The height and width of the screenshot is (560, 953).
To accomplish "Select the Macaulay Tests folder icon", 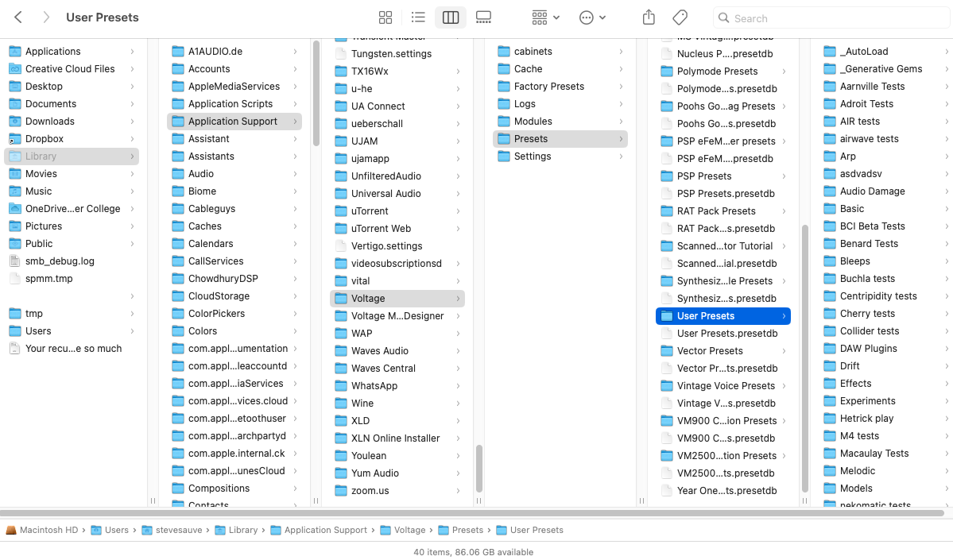I will tap(830, 453).
